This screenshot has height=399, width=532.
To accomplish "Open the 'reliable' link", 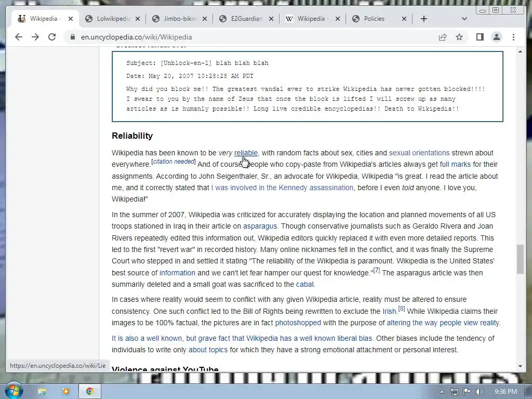I will (x=246, y=153).
